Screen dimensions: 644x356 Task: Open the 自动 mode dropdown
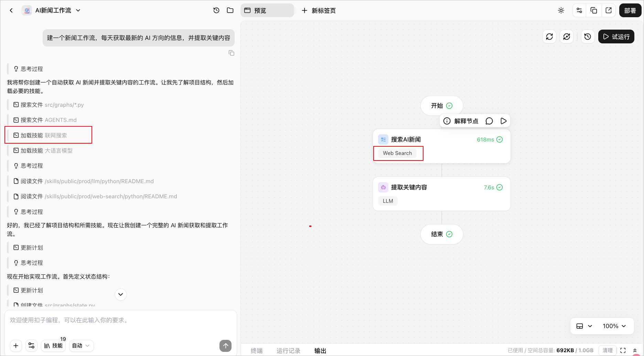[81, 346]
